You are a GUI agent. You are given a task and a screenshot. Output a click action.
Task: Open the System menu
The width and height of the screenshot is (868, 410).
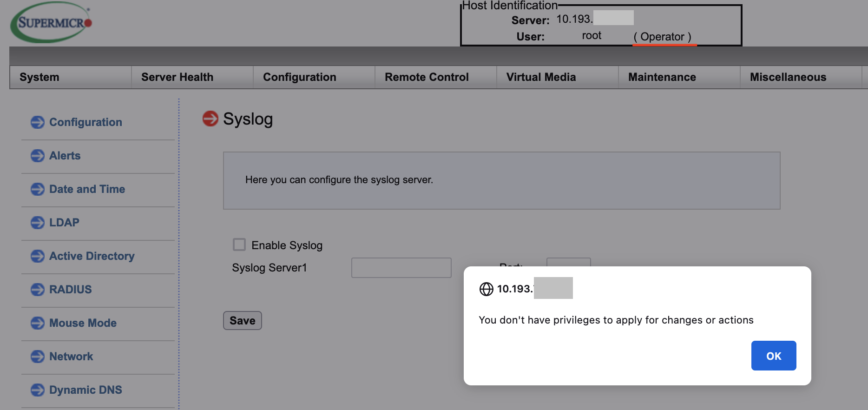(x=71, y=77)
